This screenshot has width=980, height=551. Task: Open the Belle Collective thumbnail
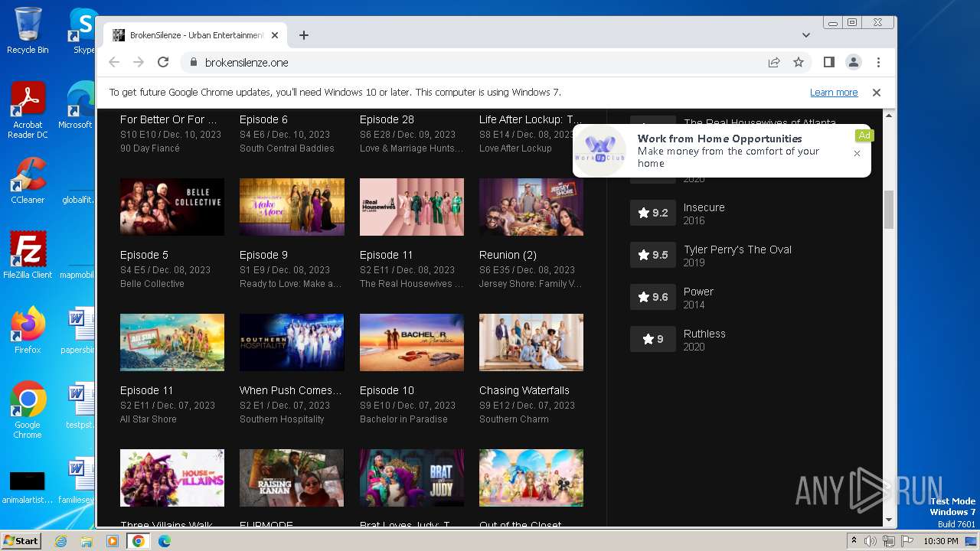[x=172, y=207]
